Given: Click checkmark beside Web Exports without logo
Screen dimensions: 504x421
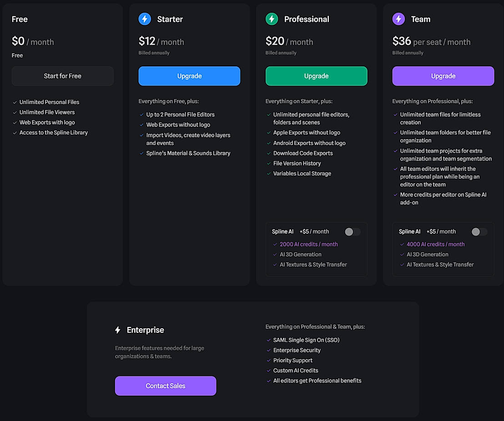Looking at the screenshot, I should tap(141, 125).
